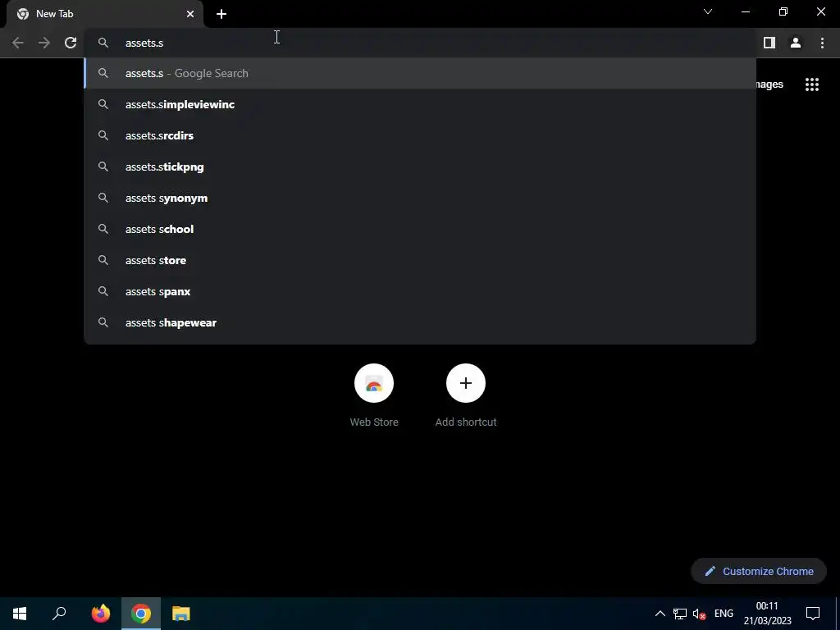This screenshot has width=840, height=630.
Task: Choose the assets store suggestion
Action: 420,260
